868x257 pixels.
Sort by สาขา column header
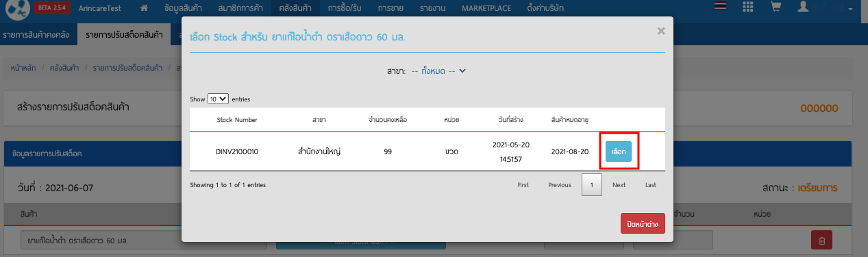point(319,119)
